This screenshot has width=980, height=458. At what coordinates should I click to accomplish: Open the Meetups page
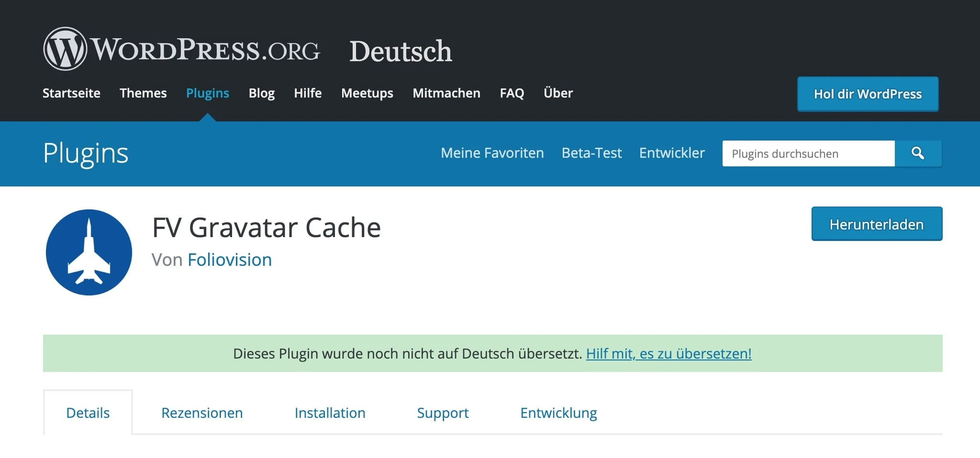pyautogui.click(x=367, y=93)
